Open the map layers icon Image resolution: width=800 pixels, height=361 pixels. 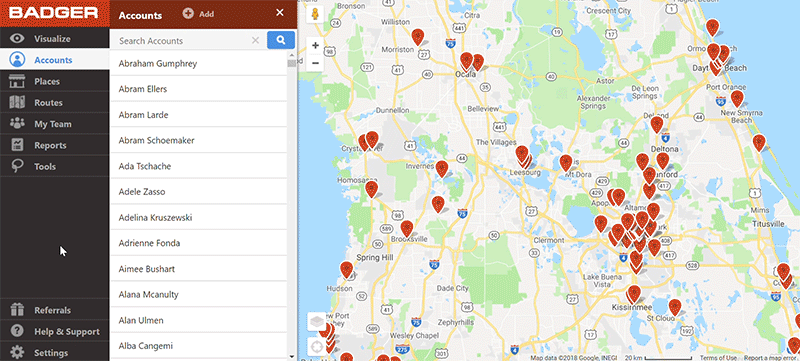[316, 322]
